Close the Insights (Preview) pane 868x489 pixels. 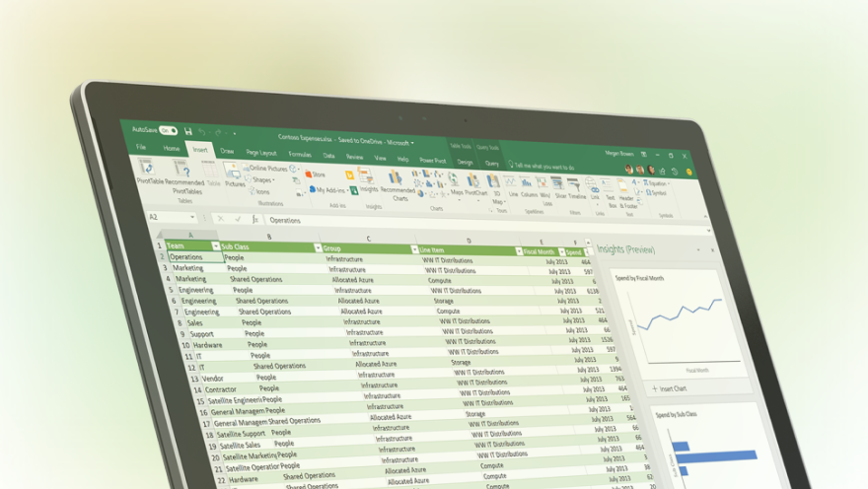tap(712, 250)
